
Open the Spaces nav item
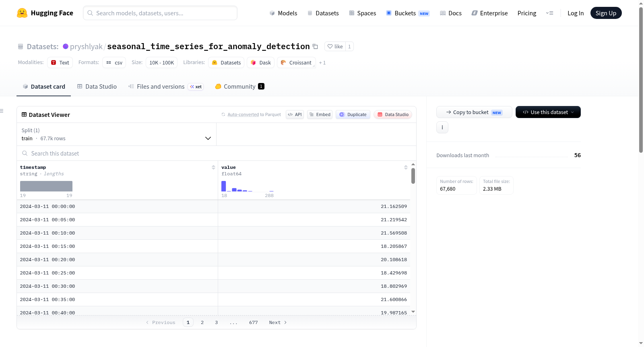pyautogui.click(x=363, y=13)
